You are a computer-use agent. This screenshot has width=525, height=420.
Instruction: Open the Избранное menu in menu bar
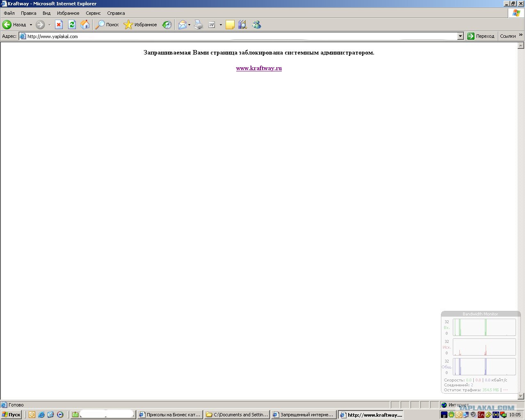pos(68,13)
